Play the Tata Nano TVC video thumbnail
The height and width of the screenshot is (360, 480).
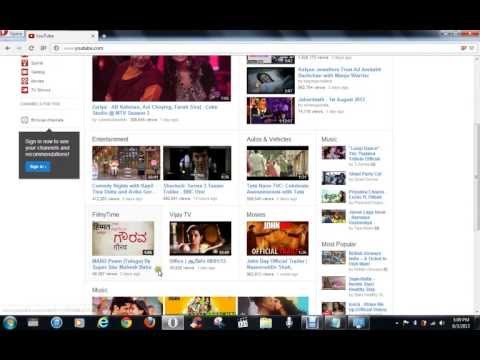pos(278,163)
